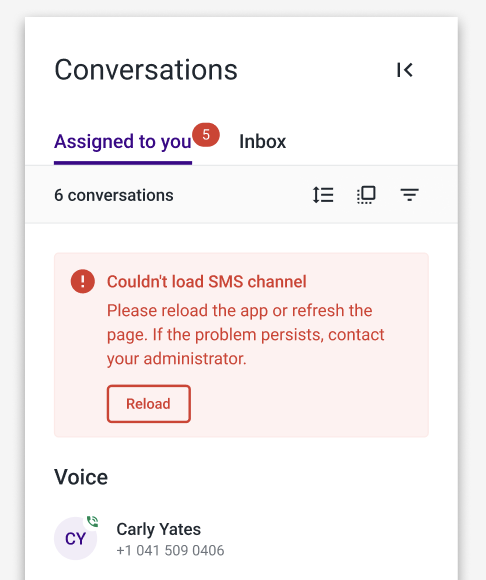Viewport: 486px width, 580px height.
Task: Click the Reload button
Action: point(149,404)
